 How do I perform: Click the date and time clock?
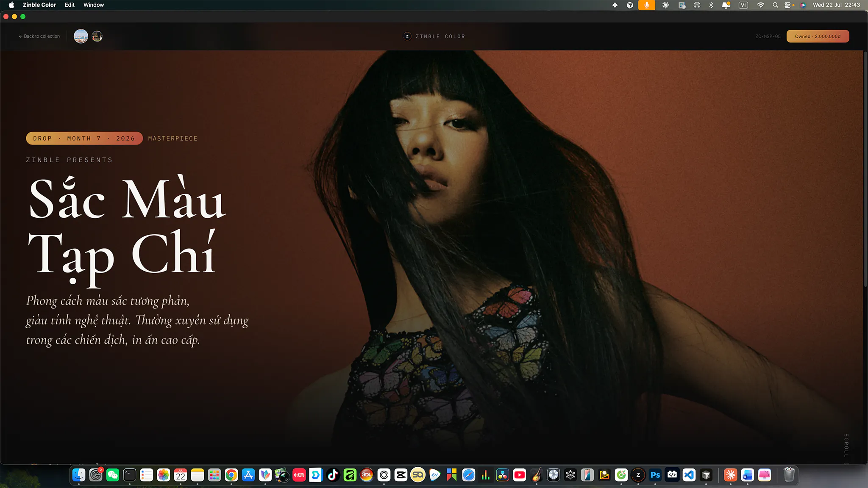tap(836, 5)
